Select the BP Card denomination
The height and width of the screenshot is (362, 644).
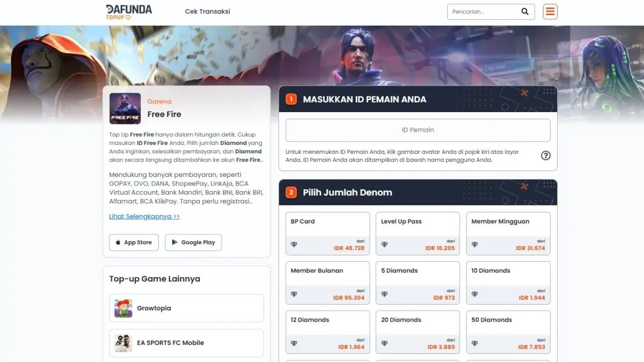point(327,233)
